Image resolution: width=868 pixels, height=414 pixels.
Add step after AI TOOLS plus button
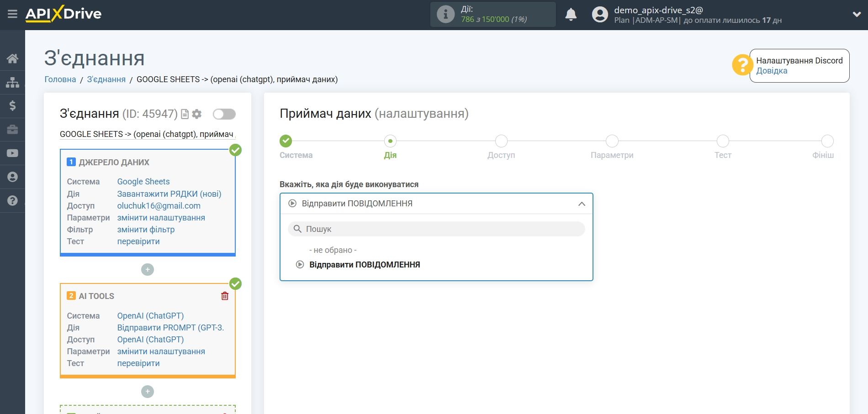(x=148, y=392)
